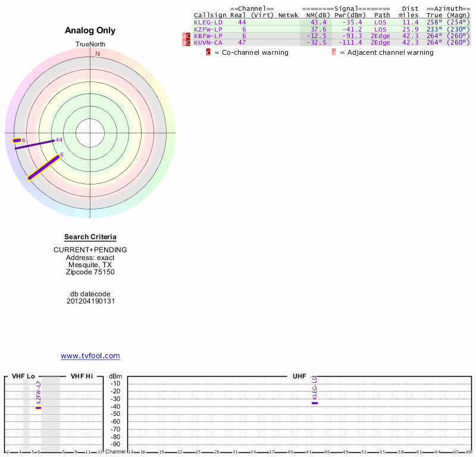Click the Pwr(dBm) column header
The width and height of the screenshot is (476, 457).
click(350, 15)
